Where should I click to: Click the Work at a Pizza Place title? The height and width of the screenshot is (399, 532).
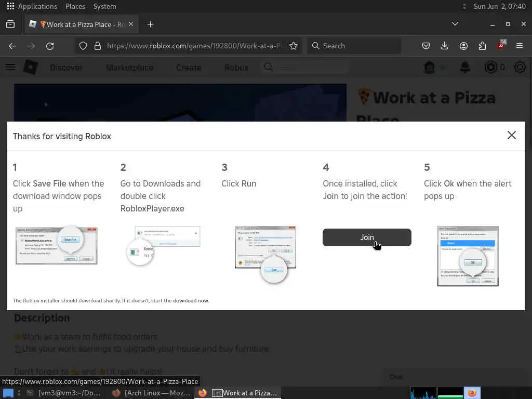point(426,108)
